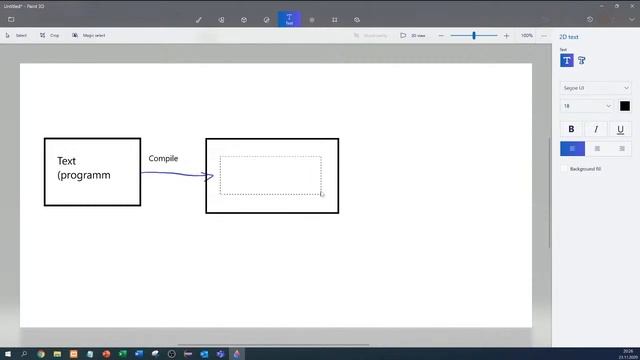Screen dimensions: 640x360
Task: Toggle Italic formatting
Action: [596, 129]
